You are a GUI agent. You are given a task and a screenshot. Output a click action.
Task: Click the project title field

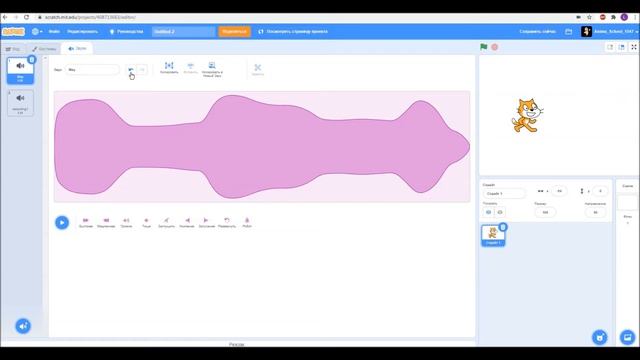pos(184,31)
